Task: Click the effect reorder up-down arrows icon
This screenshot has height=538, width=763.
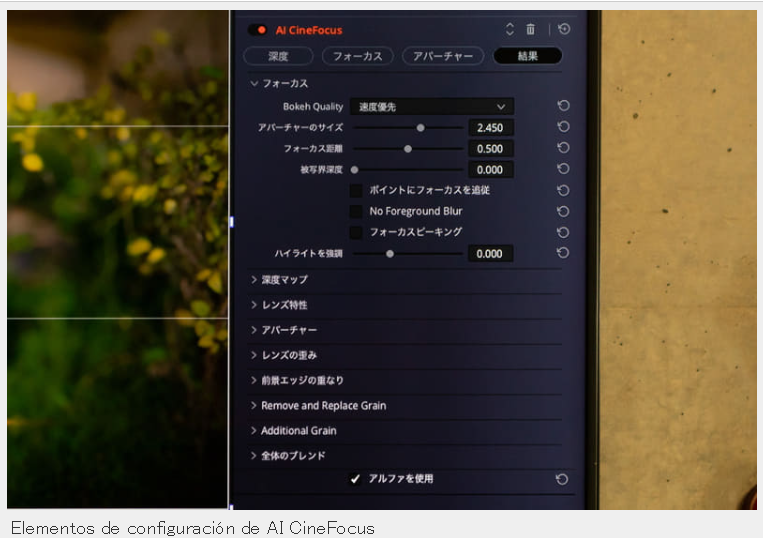Action: [x=509, y=29]
